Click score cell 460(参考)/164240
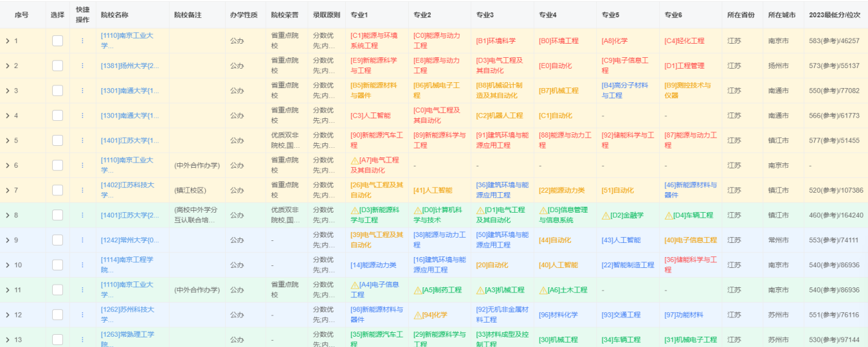Viewport: 868px width, 347px height. pos(836,215)
